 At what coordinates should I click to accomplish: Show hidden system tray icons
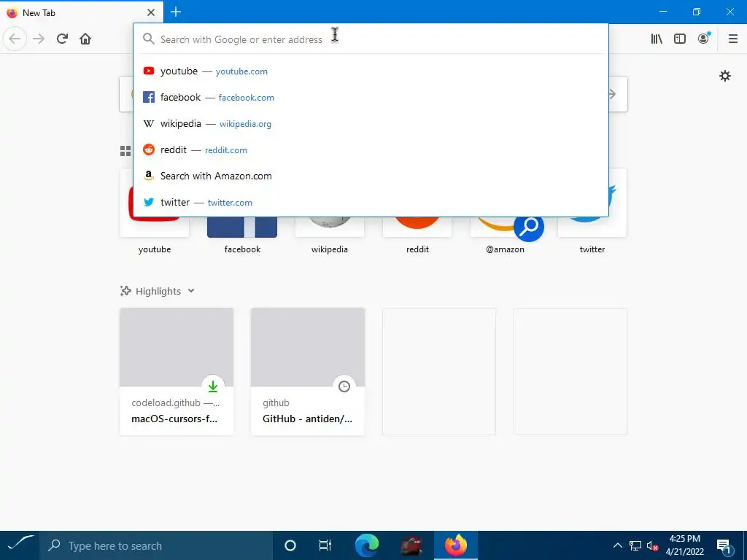click(617, 545)
